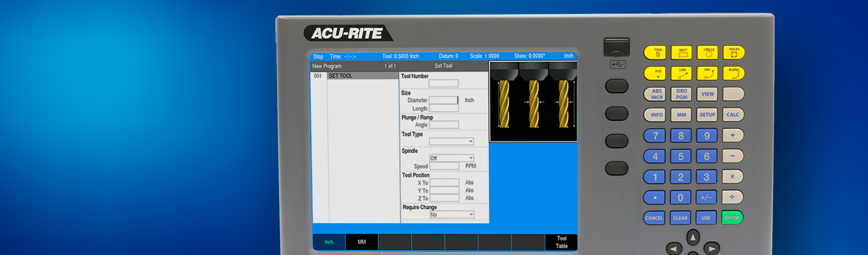Image resolution: width=868 pixels, height=255 pixels.
Task: Click the X To position field
Action: (x=444, y=183)
